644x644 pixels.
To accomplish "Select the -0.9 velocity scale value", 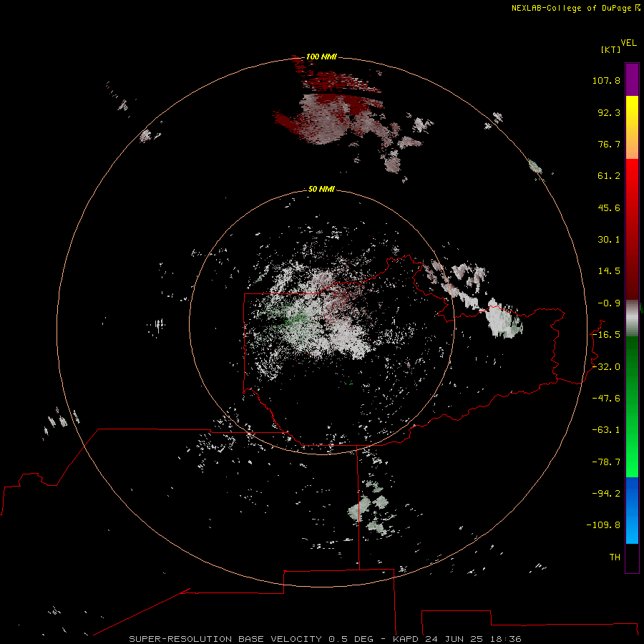I will pyautogui.click(x=609, y=303).
